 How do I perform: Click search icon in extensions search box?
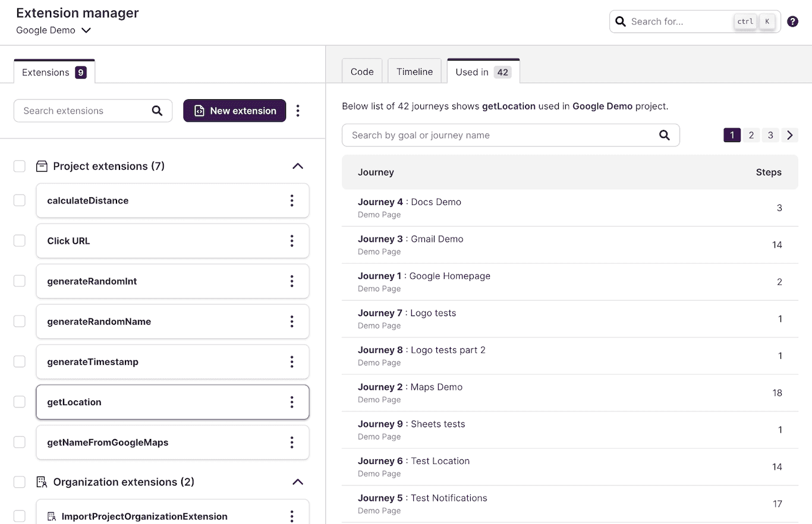(x=157, y=111)
